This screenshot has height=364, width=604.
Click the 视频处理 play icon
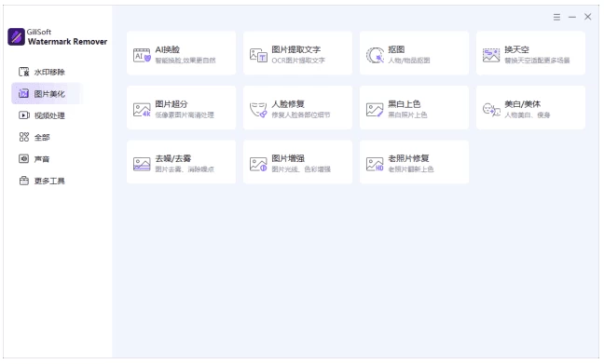coord(24,115)
